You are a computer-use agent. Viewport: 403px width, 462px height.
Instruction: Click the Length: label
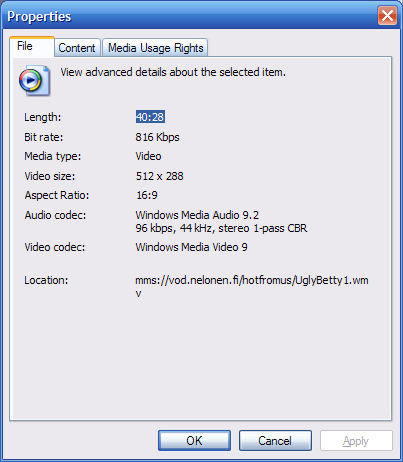[x=43, y=117]
